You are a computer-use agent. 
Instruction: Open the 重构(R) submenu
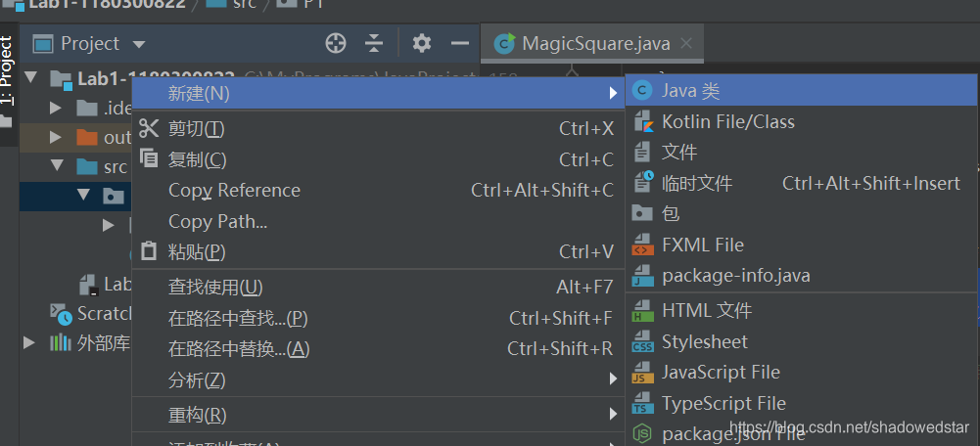pyautogui.click(x=379, y=415)
